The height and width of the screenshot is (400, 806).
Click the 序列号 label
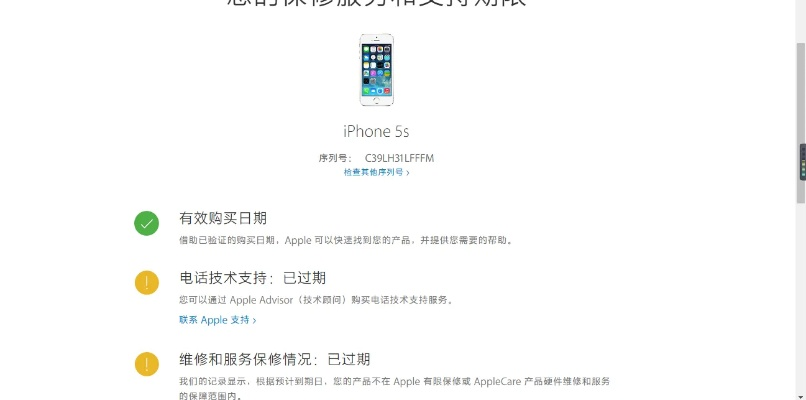tap(335, 158)
